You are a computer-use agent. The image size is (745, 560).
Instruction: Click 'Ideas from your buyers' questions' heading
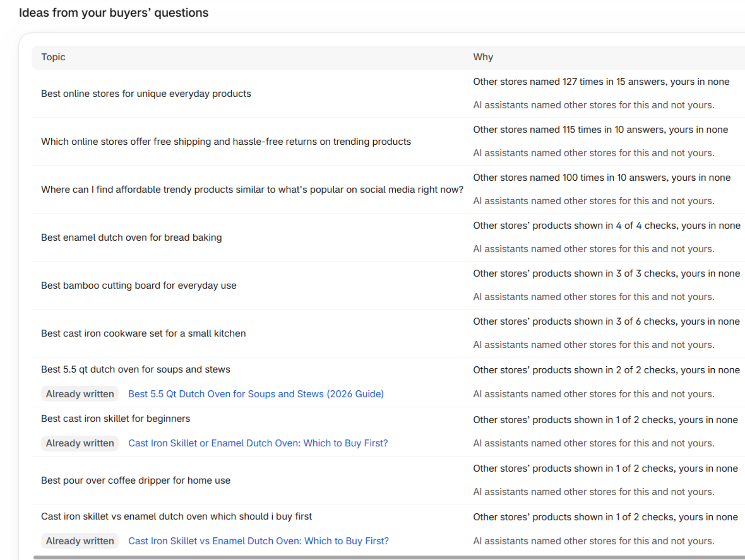[114, 13]
